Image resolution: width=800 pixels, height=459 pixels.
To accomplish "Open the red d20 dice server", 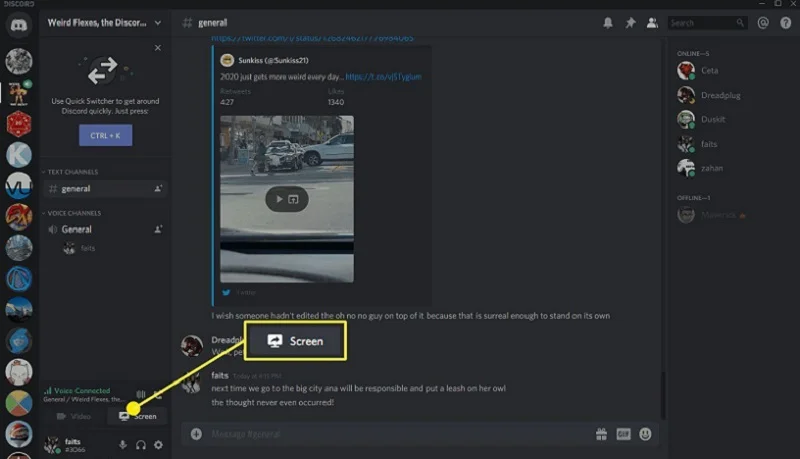I will [x=19, y=124].
